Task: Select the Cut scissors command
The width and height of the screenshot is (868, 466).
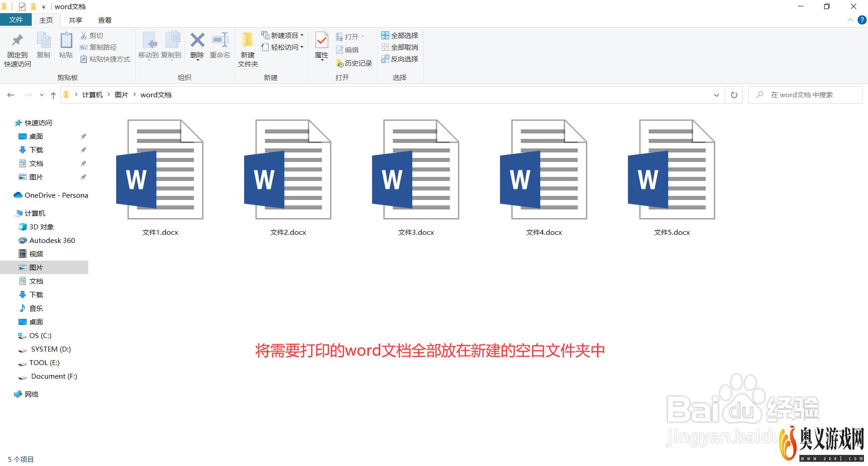Action: (92, 35)
